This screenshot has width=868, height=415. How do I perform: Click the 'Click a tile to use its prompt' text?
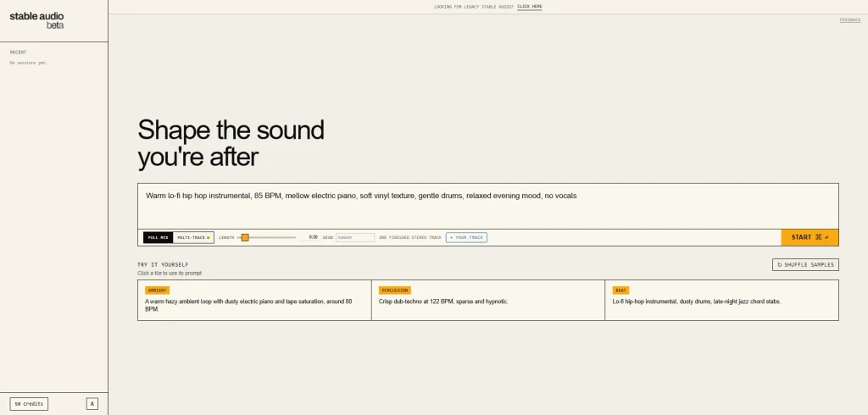point(170,274)
